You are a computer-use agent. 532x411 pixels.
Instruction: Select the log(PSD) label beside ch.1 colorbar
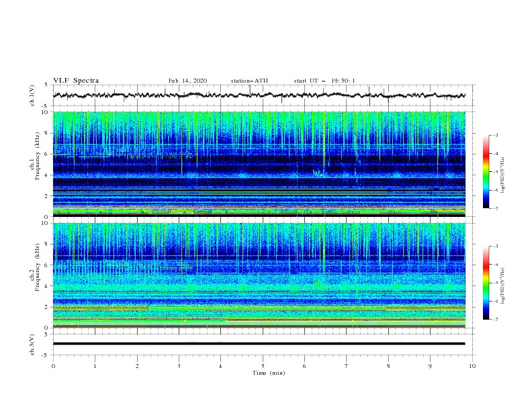point(503,175)
